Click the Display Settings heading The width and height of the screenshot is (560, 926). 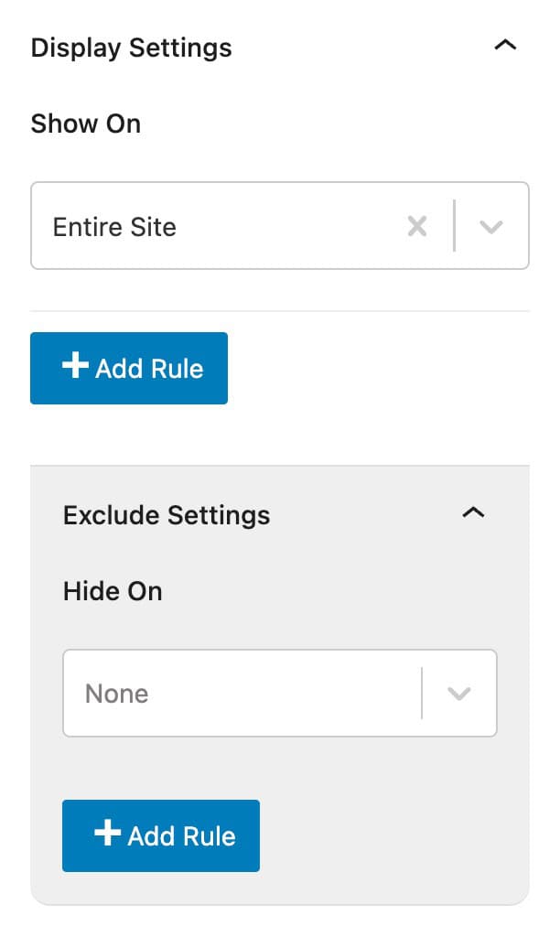(131, 48)
